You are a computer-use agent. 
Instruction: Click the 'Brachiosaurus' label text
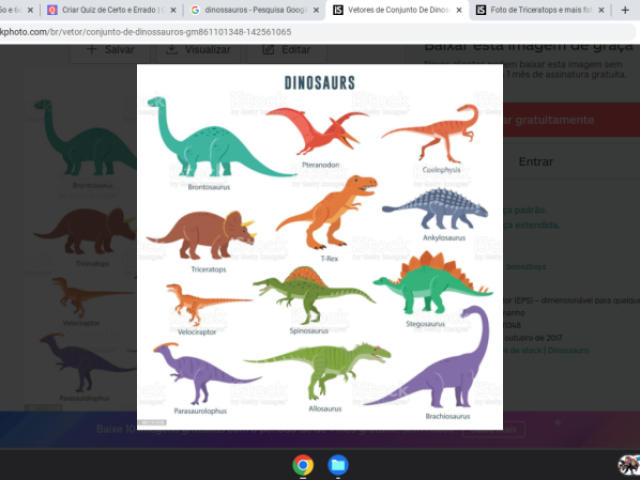coord(448,416)
